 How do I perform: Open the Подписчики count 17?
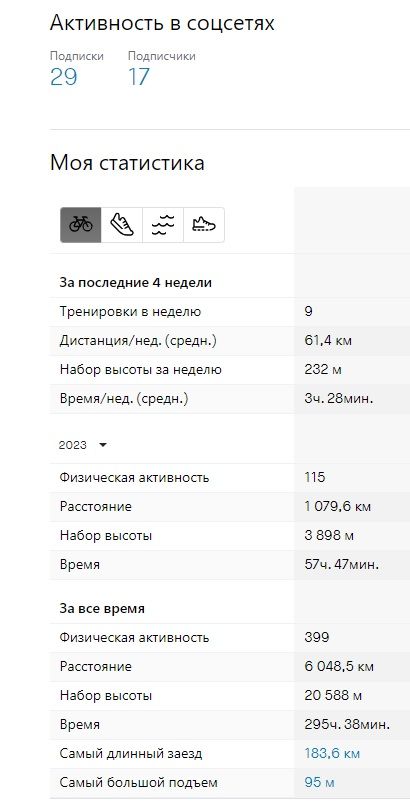[x=139, y=77]
